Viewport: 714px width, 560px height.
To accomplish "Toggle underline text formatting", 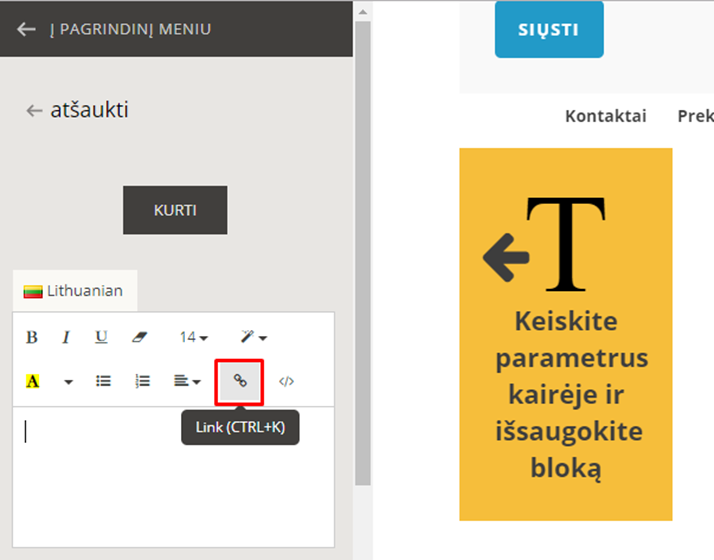I will [101, 337].
